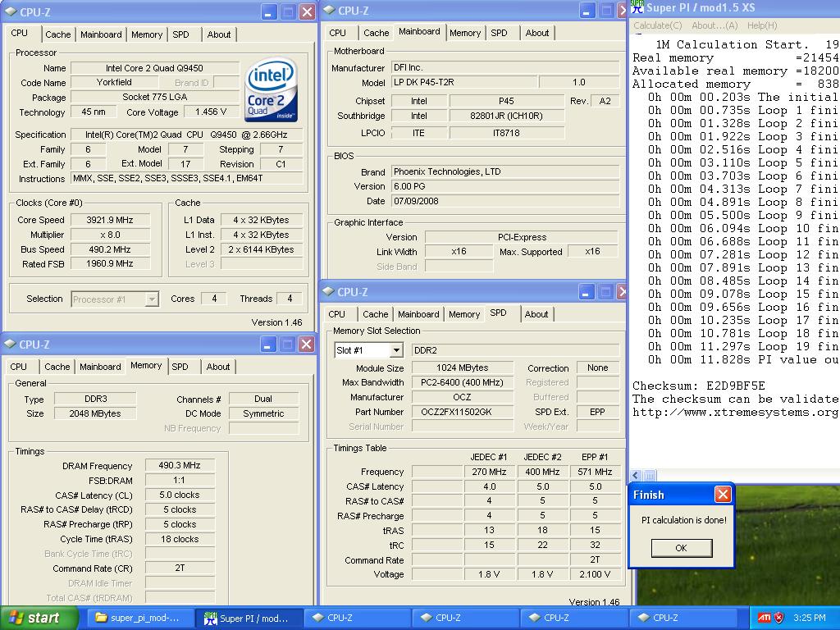Click the CPU-Z icon in the Mainboard window title bar

pyautogui.click(x=330, y=10)
